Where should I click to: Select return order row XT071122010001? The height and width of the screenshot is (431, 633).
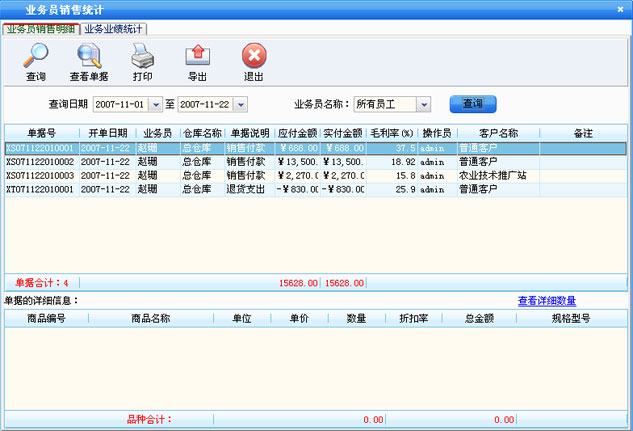[x=40, y=188]
